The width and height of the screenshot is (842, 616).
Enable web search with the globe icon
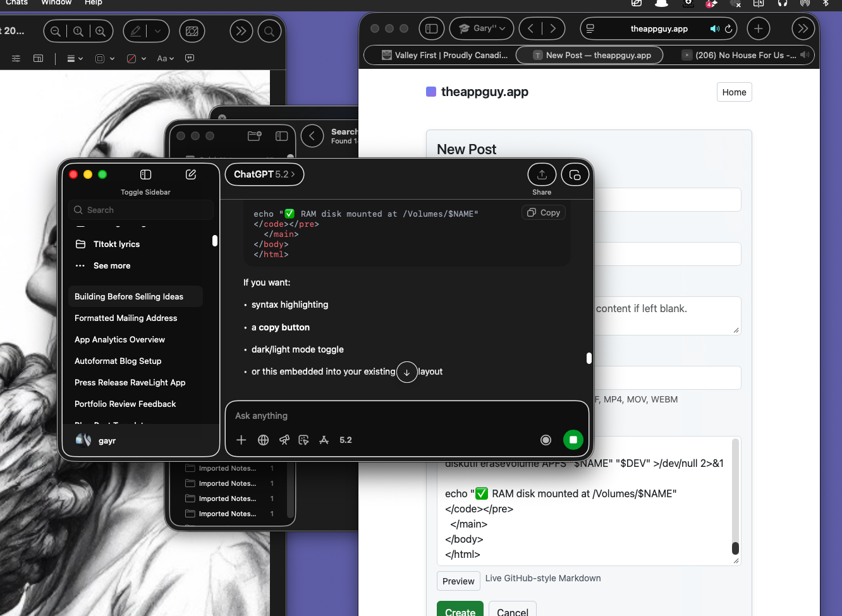tap(263, 440)
